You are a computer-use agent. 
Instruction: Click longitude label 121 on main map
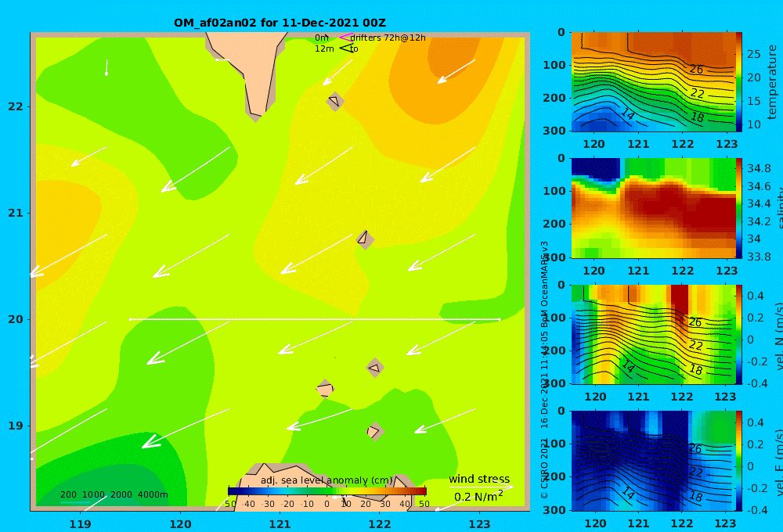tap(280, 524)
